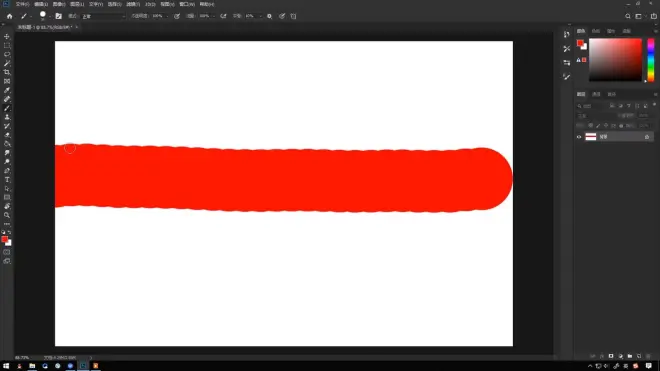
Task: Reset default foreground and background colors
Action: tap(3, 232)
